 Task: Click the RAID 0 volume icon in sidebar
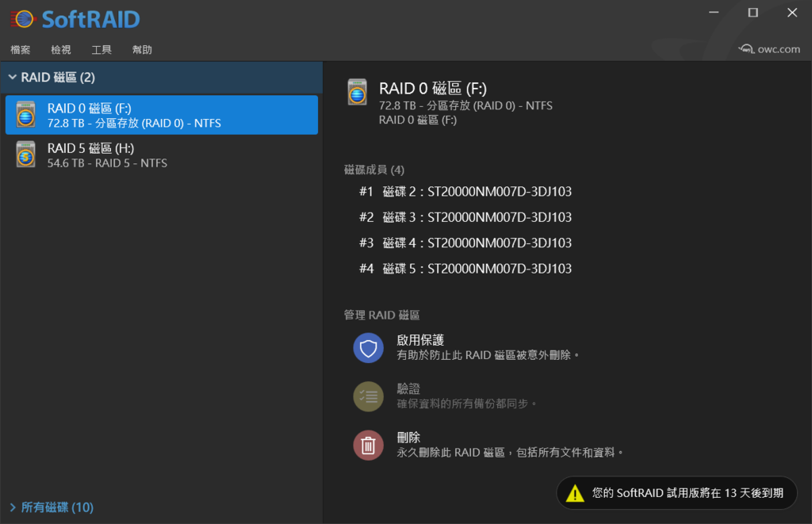(x=25, y=115)
